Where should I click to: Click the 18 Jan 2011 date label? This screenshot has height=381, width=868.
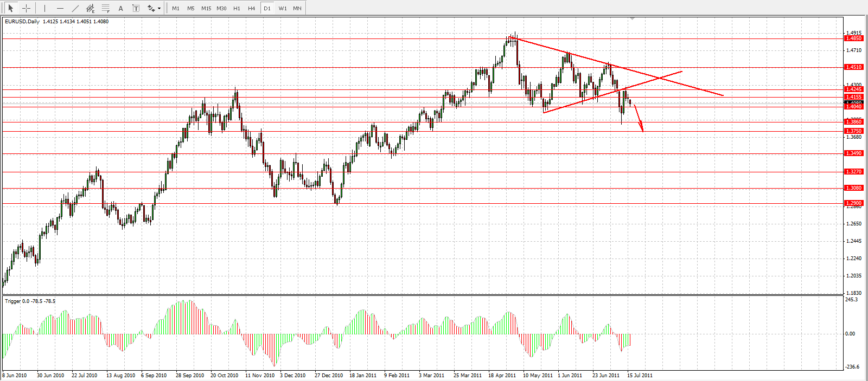pyautogui.click(x=362, y=375)
